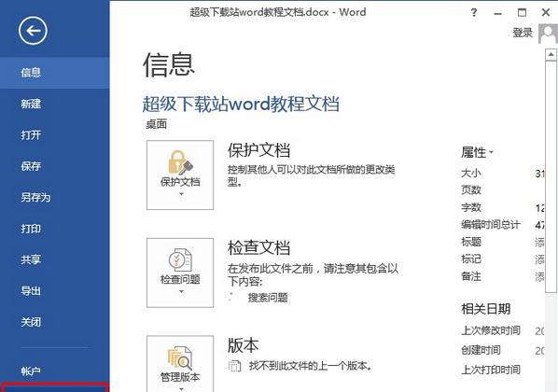Maximize the Word window

click(522, 13)
